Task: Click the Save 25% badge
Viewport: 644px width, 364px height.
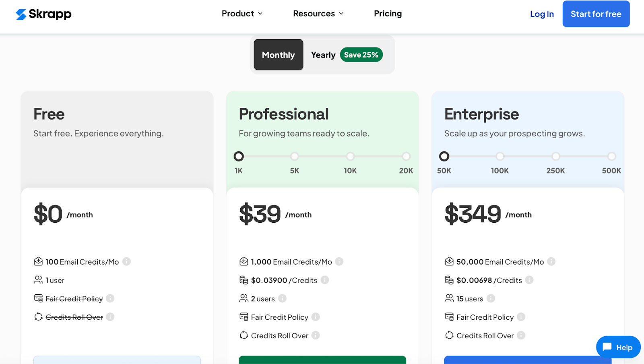Action: (x=361, y=55)
